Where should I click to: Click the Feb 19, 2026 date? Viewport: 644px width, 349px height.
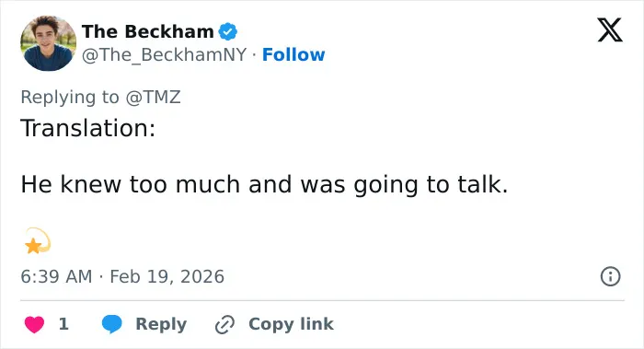tap(167, 276)
